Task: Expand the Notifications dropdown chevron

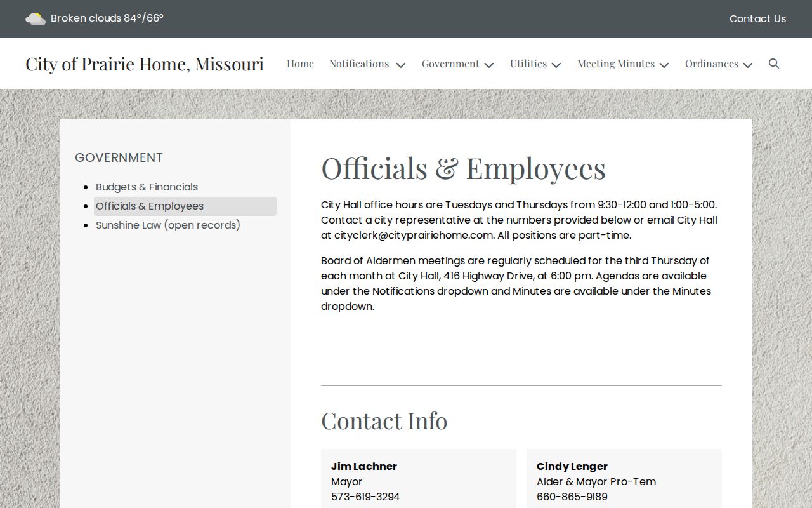Action: [400, 65]
